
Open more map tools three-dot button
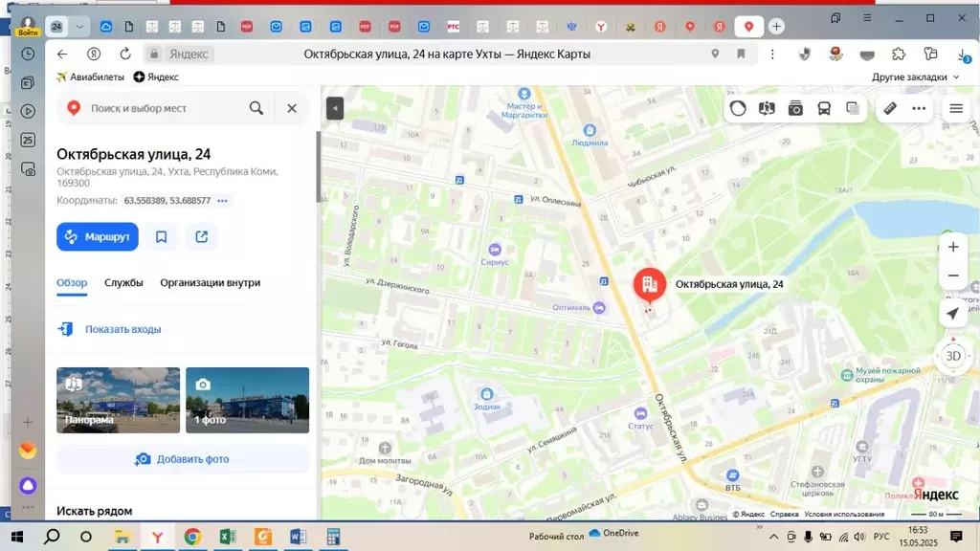click(919, 108)
